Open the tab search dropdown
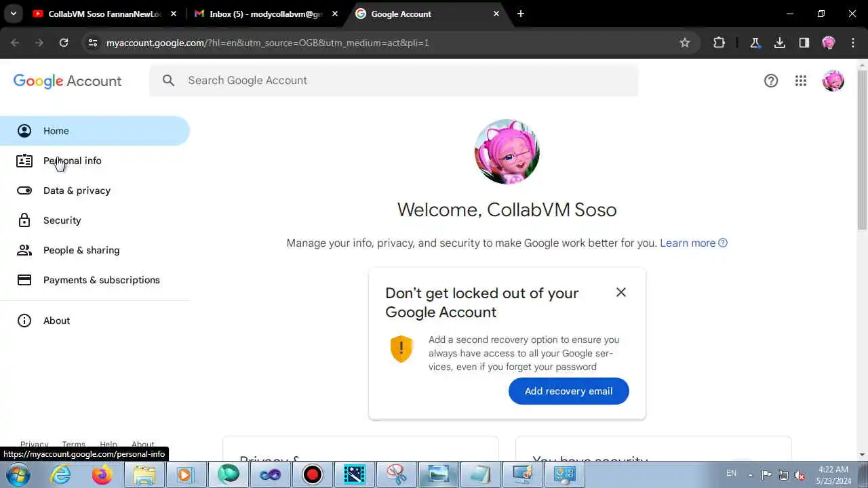Image resolution: width=868 pixels, height=488 pixels. click(13, 14)
